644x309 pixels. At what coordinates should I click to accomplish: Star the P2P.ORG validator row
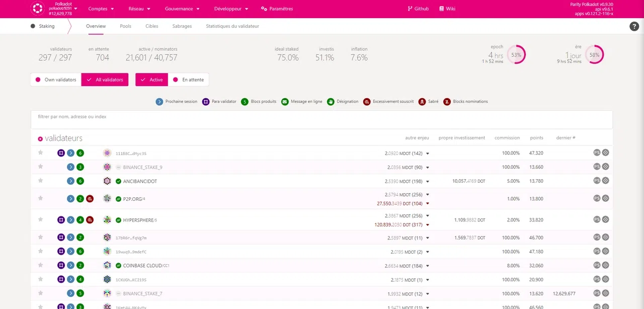click(x=40, y=198)
